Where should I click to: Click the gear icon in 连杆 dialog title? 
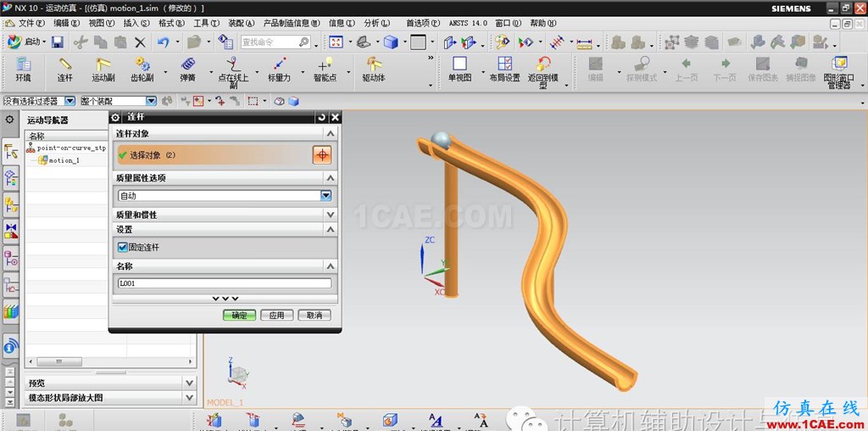coord(115,117)
